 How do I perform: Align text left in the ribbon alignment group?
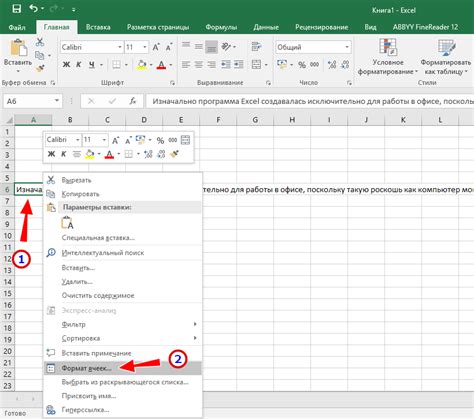click(x=186, y=64)
